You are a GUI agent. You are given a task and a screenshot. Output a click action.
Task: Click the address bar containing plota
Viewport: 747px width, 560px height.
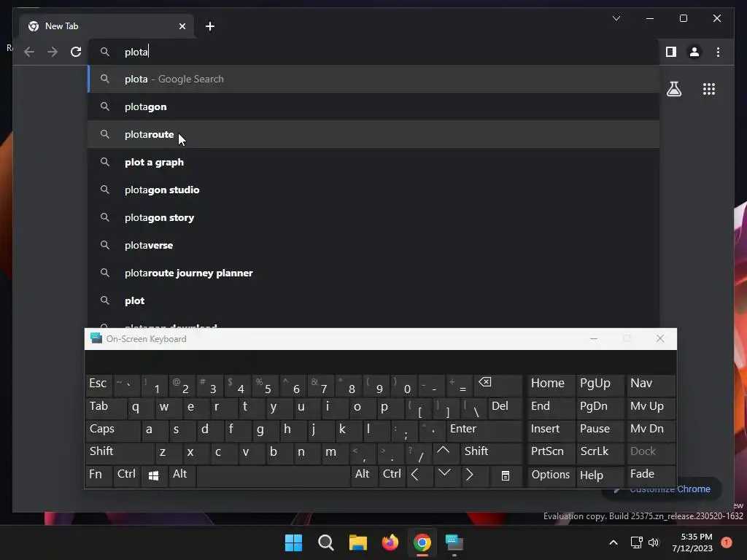coord(373,52)
